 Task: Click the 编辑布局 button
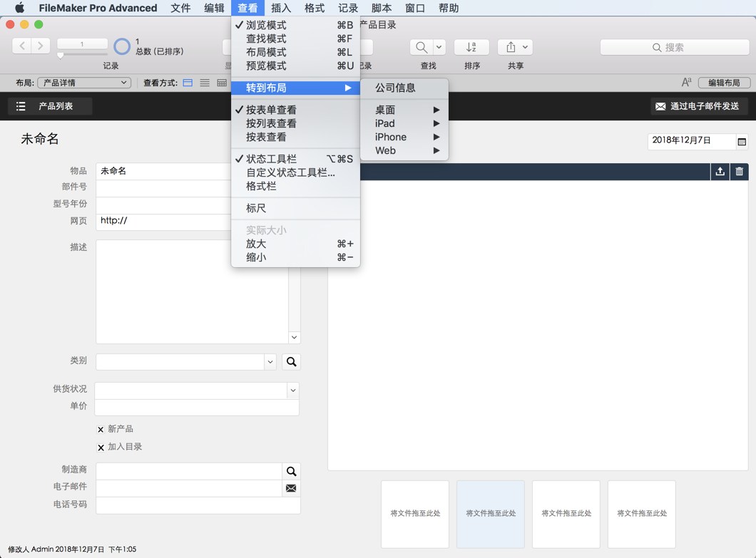(x=724, y=83)
